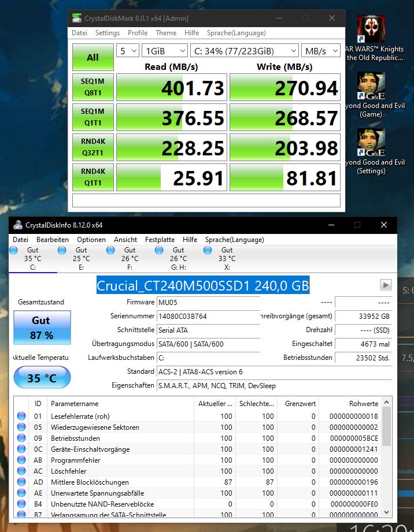This screenshot has width=414, height=532.
Task: Click the Eingeschaltet value 4673 mal
Action: (363, 344)
